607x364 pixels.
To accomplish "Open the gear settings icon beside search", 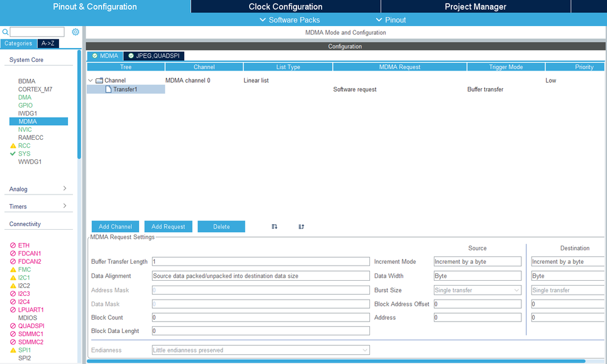I will coord(75,32).
